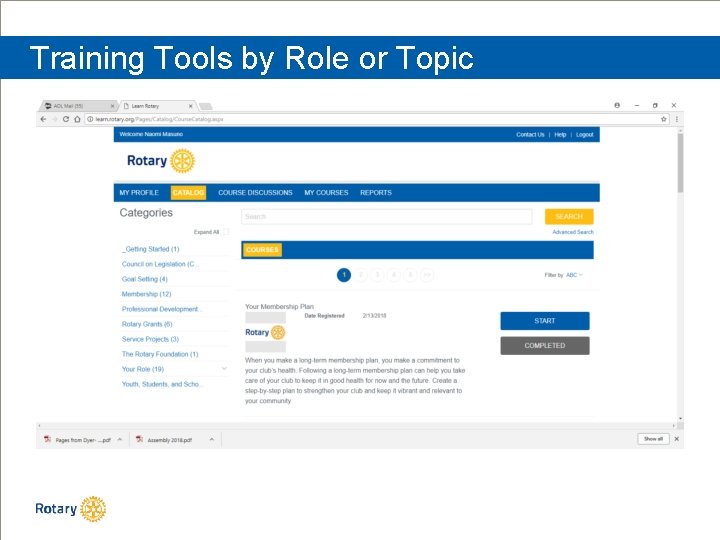The height and width of the screenshot is (540, 720).
Task: Go to results page 1
Action: coord(344,275)
